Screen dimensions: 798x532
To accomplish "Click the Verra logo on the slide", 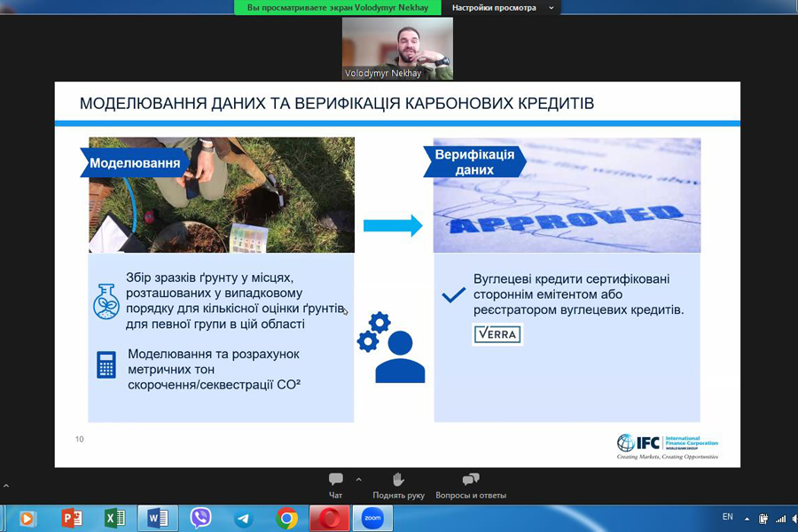I will 497,334.
